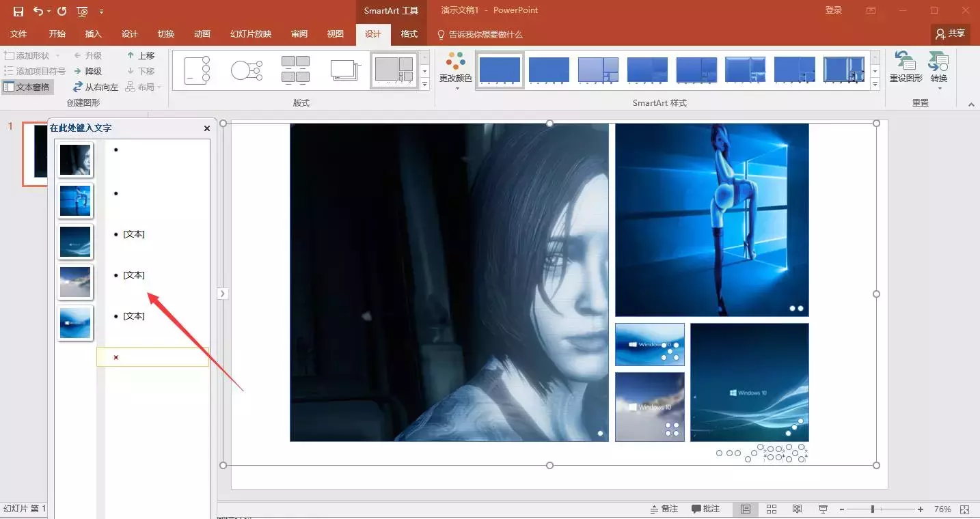Select the first vertical layout thumbnail
The height and width of the screenshot is (519, 980).
pyautogui.click(x=198, y=70)
